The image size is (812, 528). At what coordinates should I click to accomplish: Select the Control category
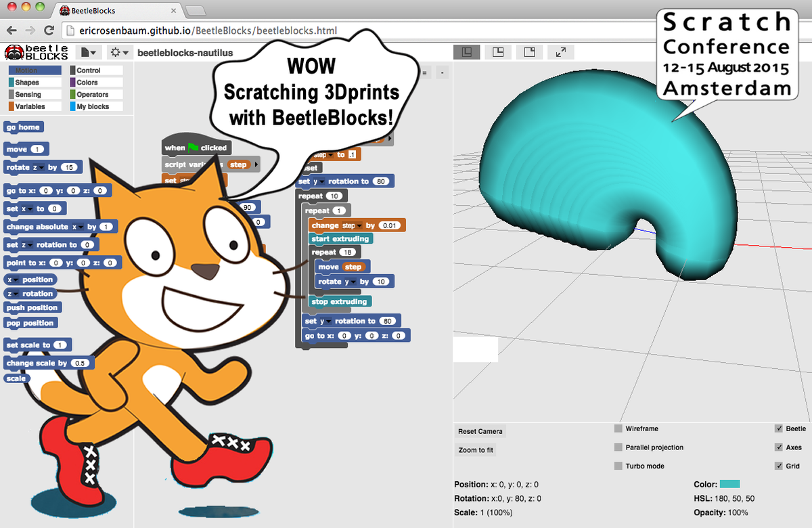coord(95,70)
